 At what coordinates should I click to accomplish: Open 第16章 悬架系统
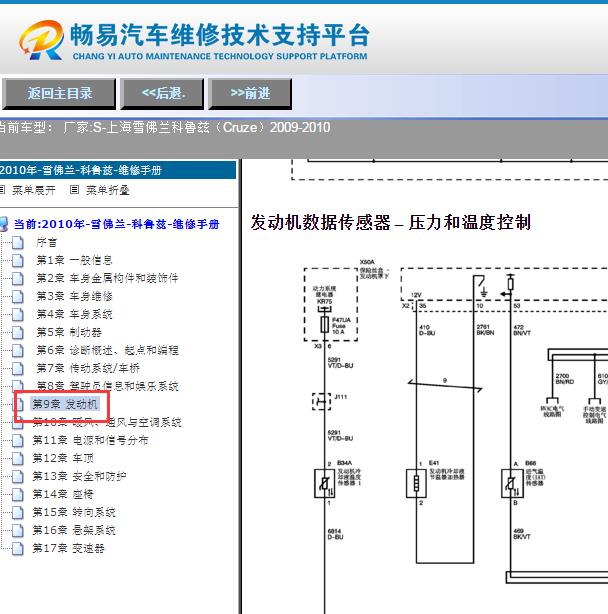tap(74, 530)
